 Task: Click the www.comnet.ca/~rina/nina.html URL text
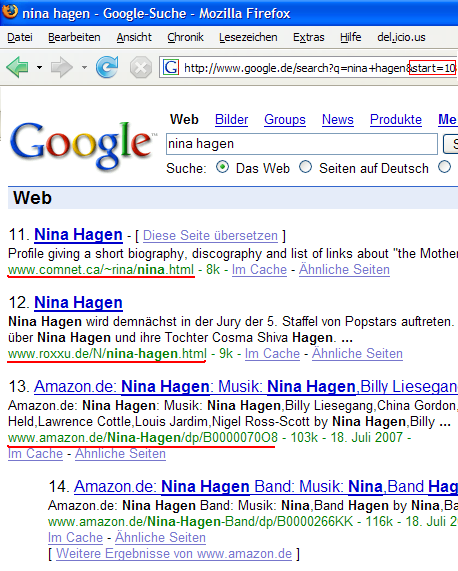[101, 269]
